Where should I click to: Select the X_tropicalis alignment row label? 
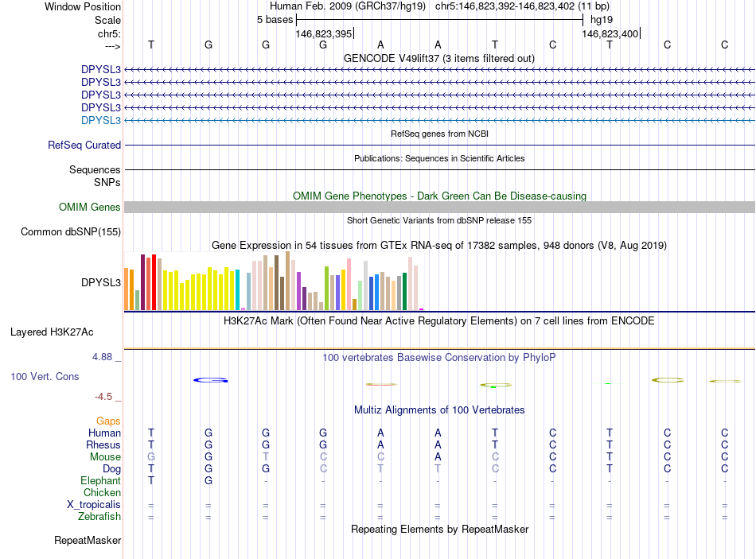[x=94, y=505]
